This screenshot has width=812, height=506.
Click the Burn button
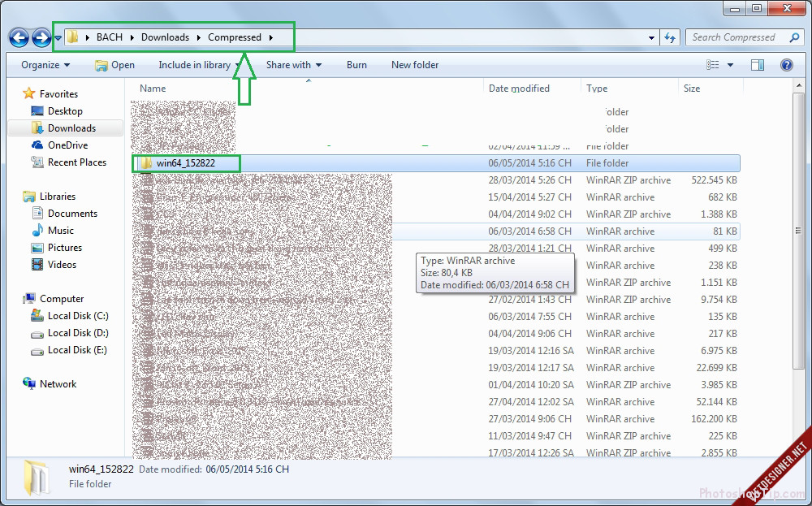(356, 65)
